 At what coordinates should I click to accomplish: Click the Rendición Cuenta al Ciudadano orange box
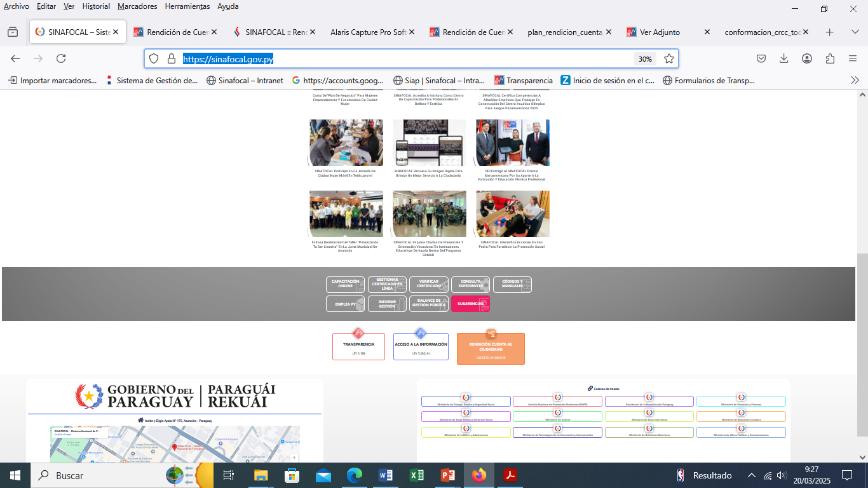[x=491, y=349]
